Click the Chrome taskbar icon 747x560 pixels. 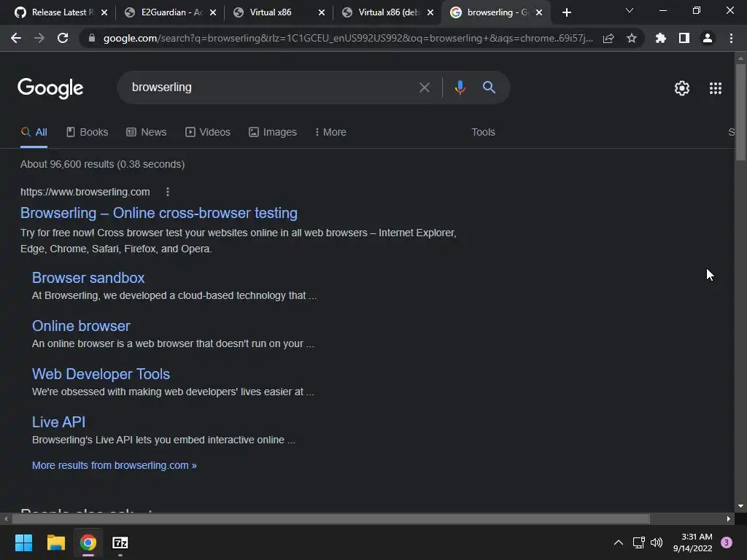point(88,542)
